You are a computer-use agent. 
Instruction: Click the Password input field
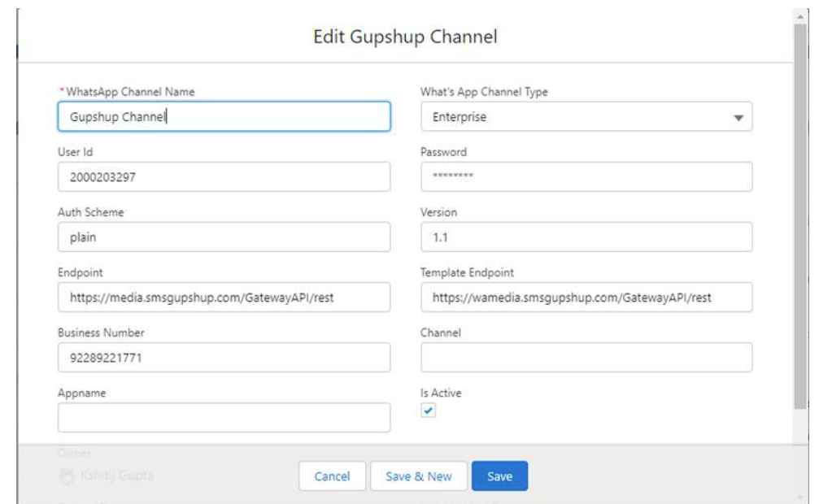tap(586, 176)
